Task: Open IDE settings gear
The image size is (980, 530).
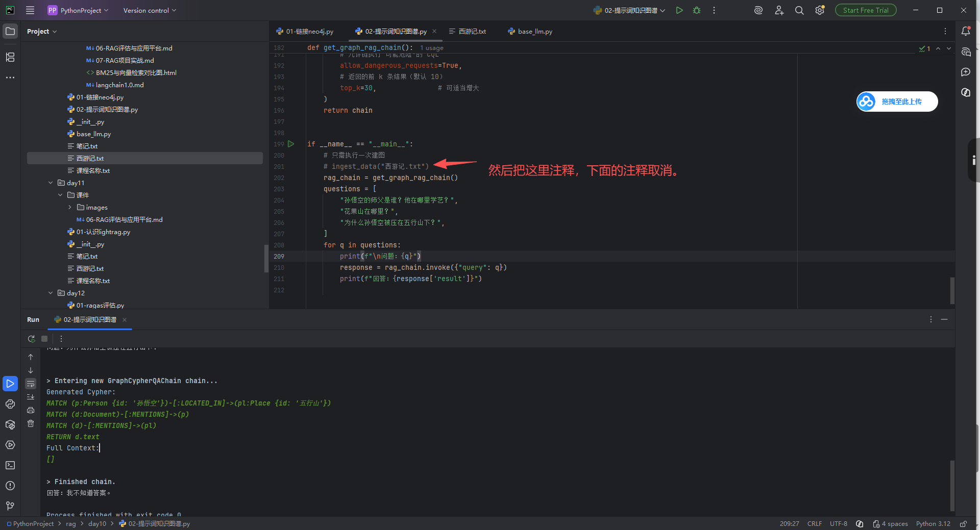Action: [820, 10]
